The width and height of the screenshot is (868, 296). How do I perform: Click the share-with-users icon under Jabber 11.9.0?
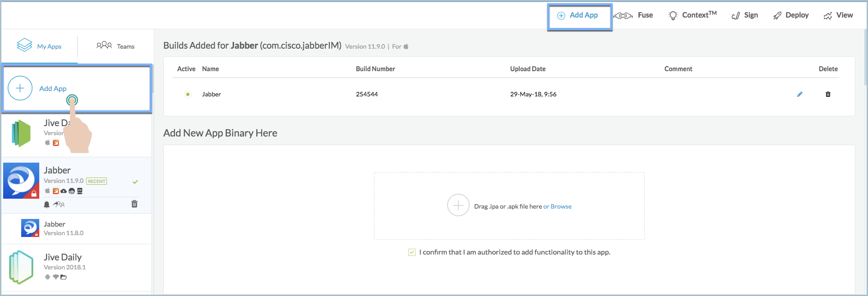pos(59,205)
